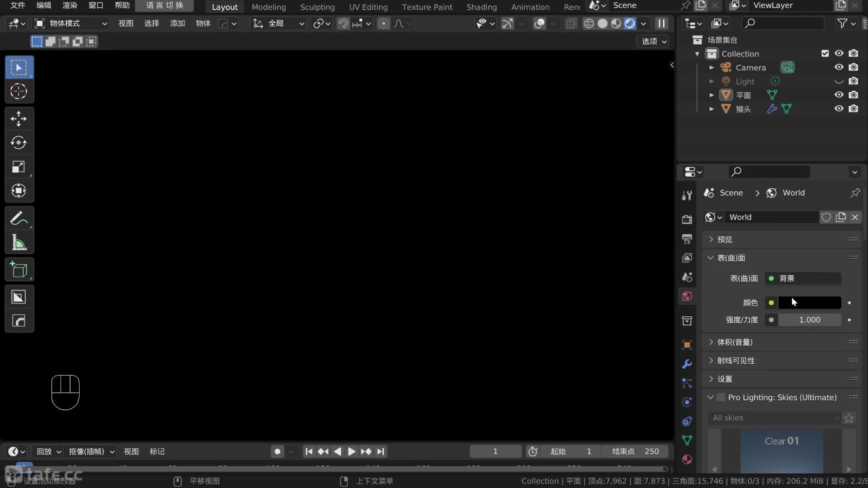Open the Output properties tab
Screen dimensions: 868x488
click(687, 239)
